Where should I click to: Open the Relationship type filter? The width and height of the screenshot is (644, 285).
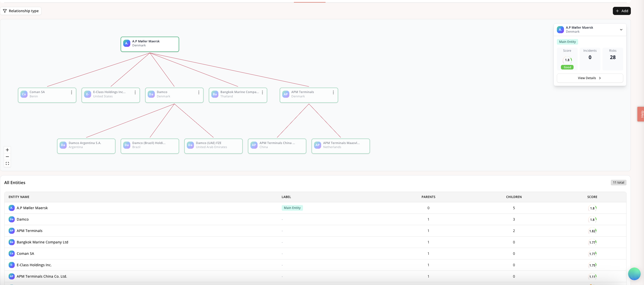[21, 11]
